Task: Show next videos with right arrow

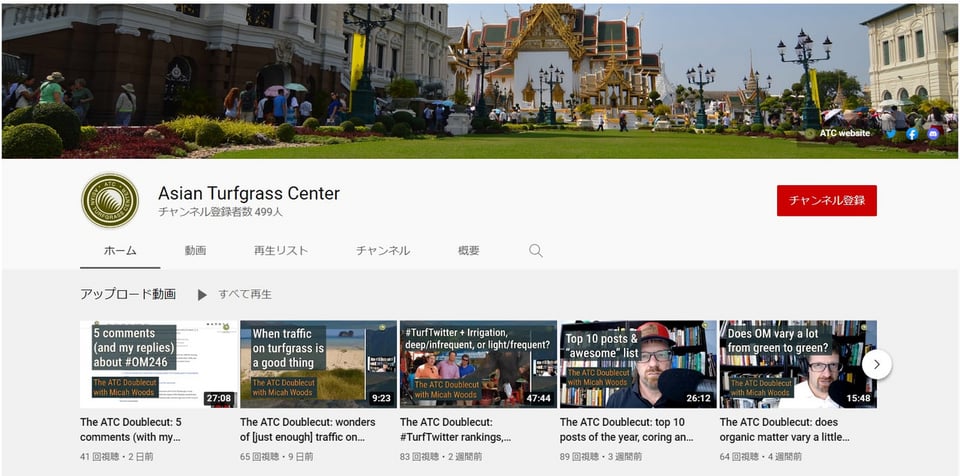Action: [x=877, y=365]
